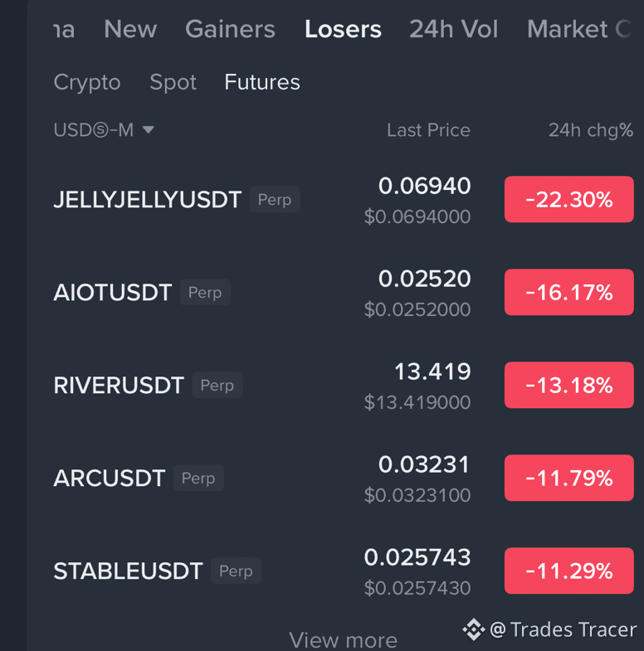The height and width of the screenshot is (651, 644).
Task: Select the Futures sub-tab
Action: (x=262, y=82)
